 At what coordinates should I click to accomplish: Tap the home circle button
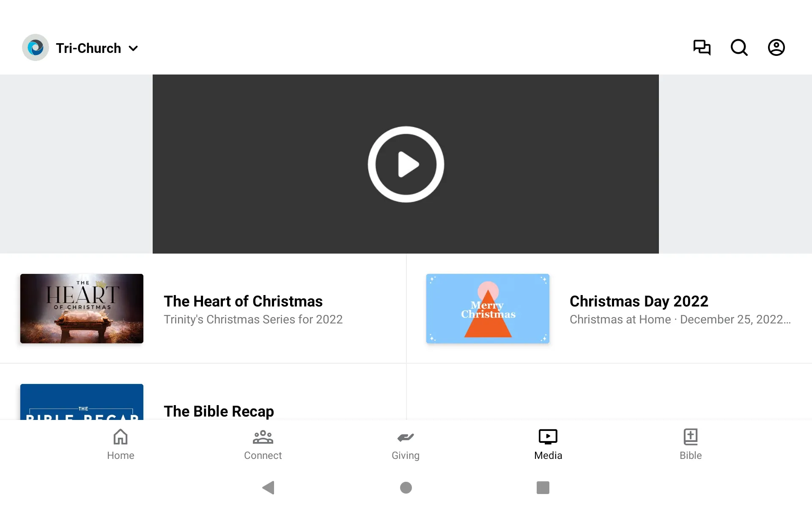[406, 488]
